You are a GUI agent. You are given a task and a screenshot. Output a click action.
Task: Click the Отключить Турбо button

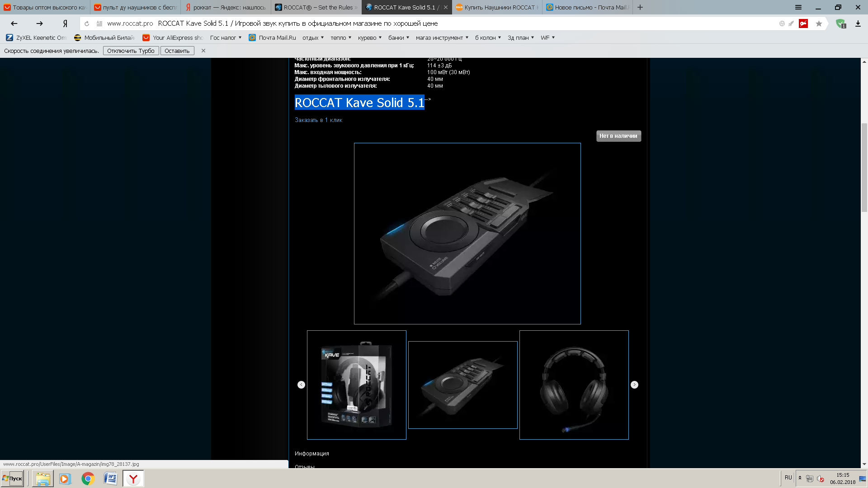[x=131, y=51]
